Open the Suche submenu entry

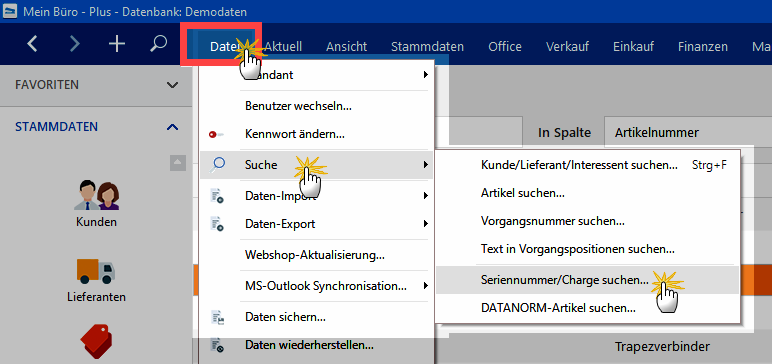tap(317, 165)
